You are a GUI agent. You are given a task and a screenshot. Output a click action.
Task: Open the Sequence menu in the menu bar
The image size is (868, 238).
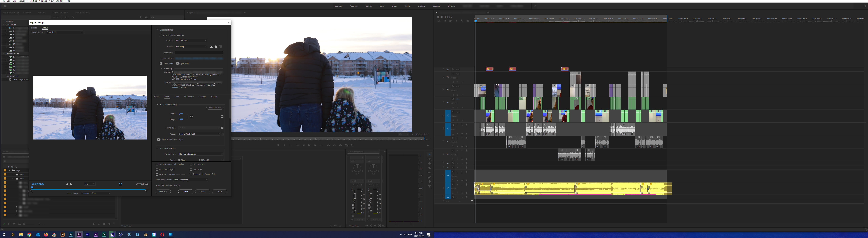click(x=23, y=1)
